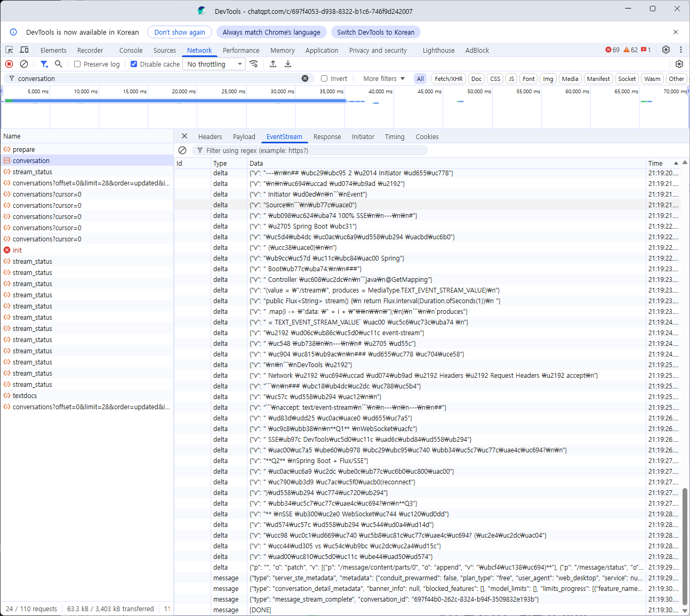Click the import HAR upload icon

coord(273,64)
